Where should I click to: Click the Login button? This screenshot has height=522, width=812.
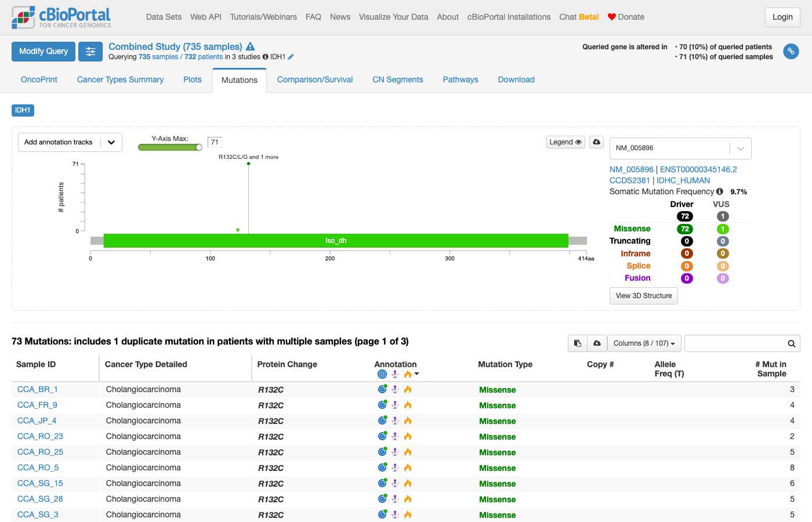pyautogui.click(x=782, y=17)
